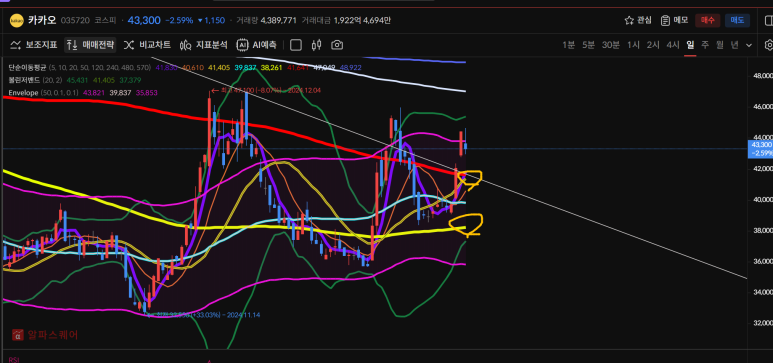Open the 보조지표 auxiliary indicators menu
This screenshot has width=773, height=363.
pos(34,45)
